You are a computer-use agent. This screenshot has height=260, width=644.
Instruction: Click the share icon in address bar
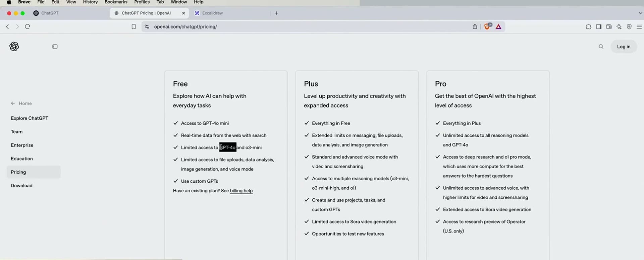475,26
